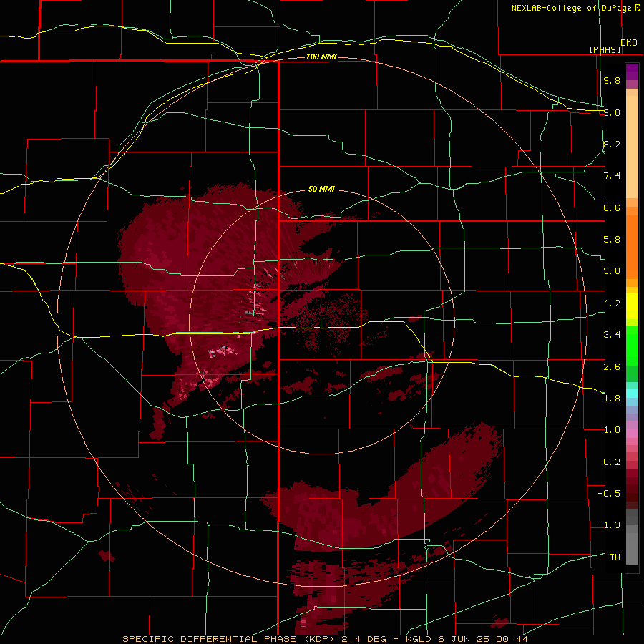
Task: Click the 2.6 scale value
Action: (x=612, y=367)
